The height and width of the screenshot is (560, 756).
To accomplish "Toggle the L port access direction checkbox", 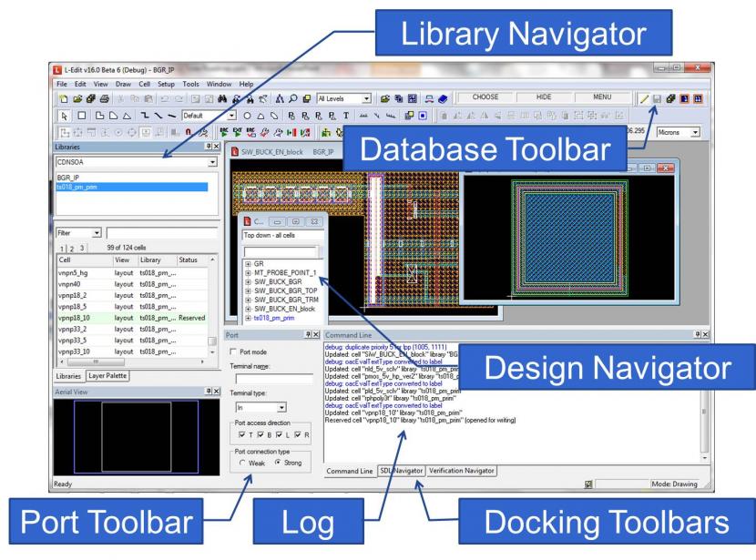I will 279,435.
